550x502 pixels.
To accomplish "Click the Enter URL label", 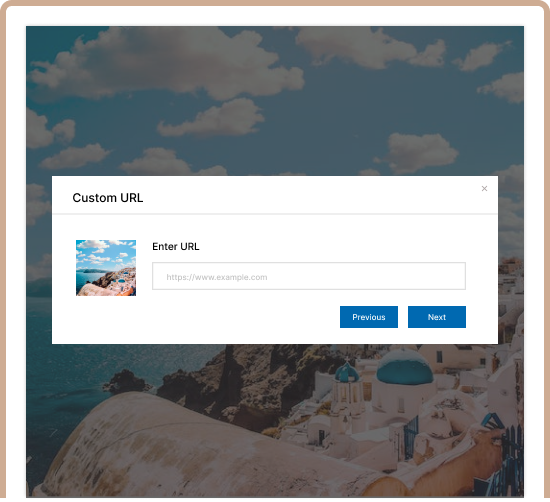I will click(x=176, y=247).
